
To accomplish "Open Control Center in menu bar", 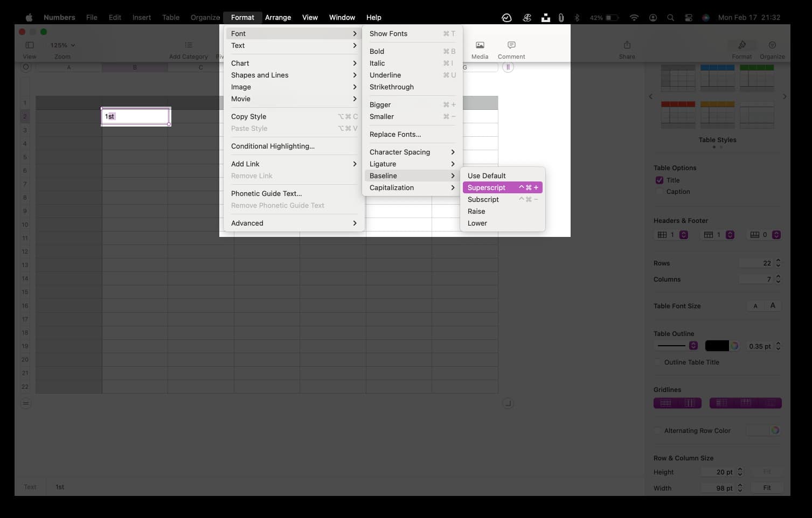I will tap(688, 18).
